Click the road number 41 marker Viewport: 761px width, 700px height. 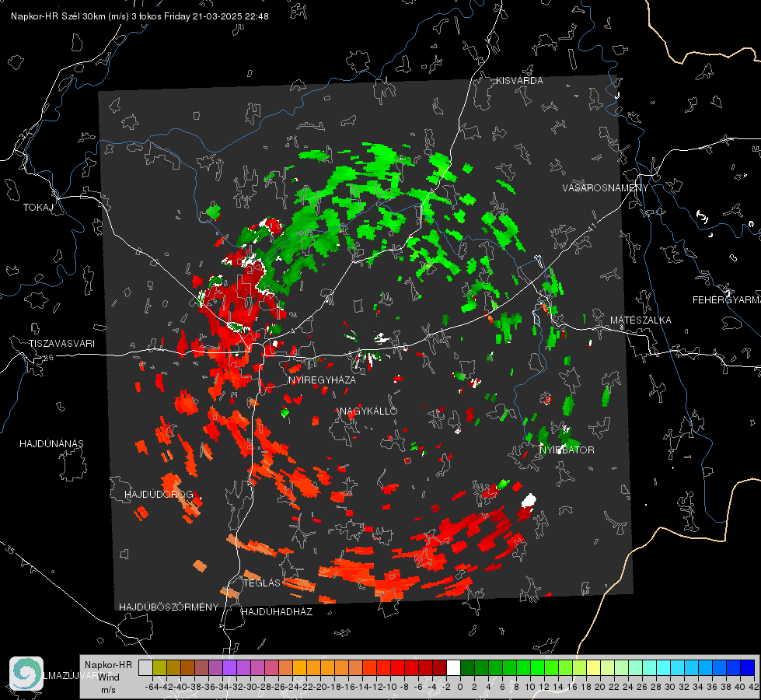point(592,227)
